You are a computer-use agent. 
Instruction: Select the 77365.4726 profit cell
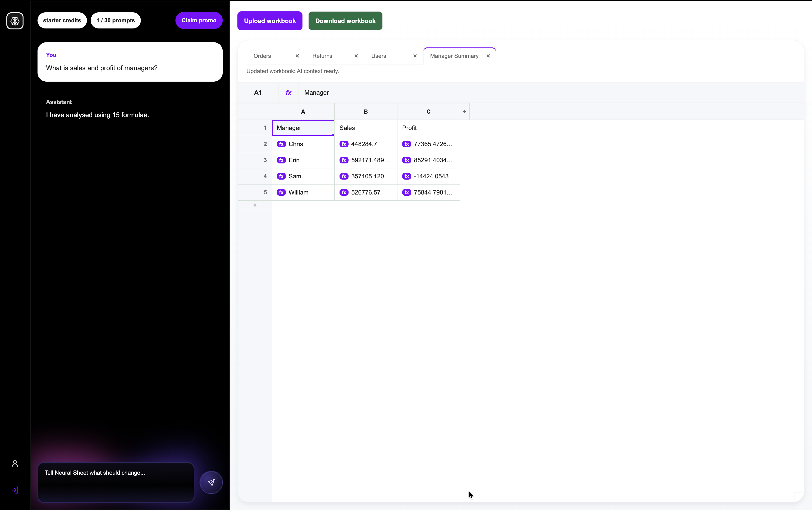tap(429, 144)
